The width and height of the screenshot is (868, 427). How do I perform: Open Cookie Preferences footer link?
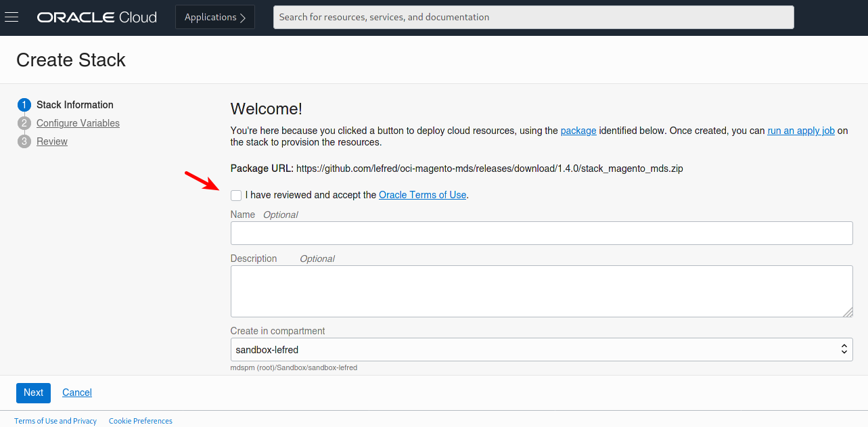point(141,421)
